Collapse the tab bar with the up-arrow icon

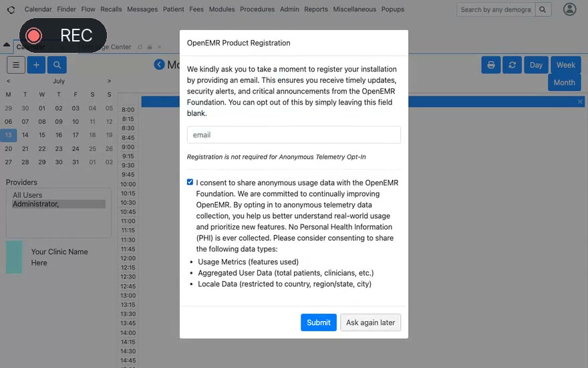click(x=7, y=45)
